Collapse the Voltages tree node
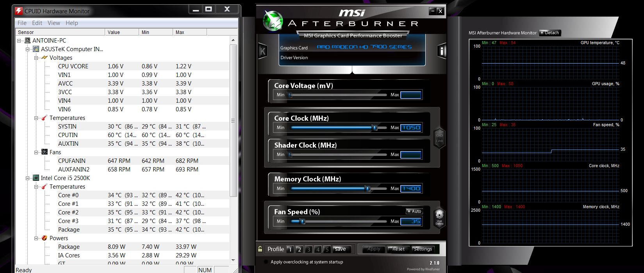 pyautogui.click(x=36, y=58)
